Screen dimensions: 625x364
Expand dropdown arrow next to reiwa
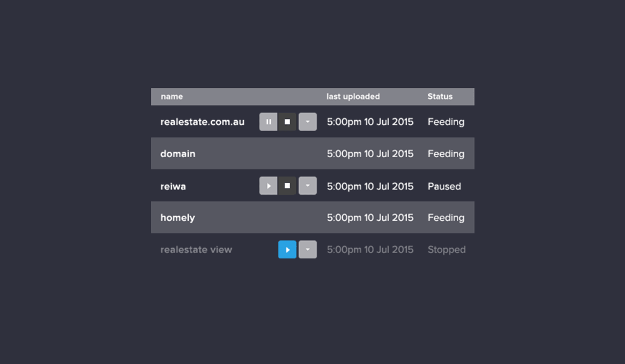tap(308, 186)
